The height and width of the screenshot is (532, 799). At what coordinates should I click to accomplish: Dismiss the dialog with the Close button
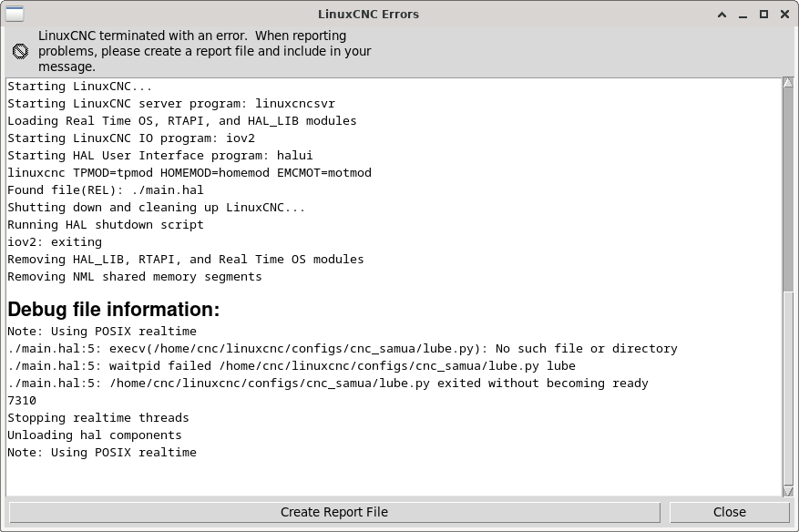730,512
